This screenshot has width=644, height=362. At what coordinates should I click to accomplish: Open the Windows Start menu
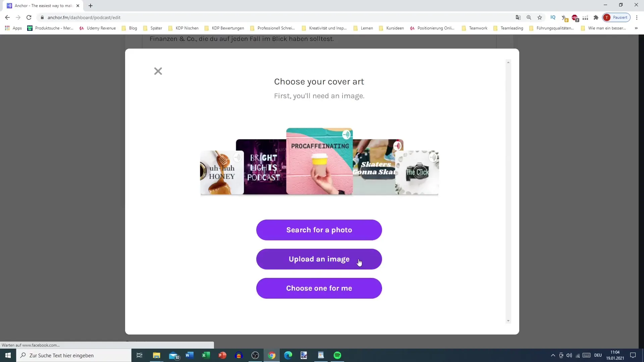click(8, 355)
